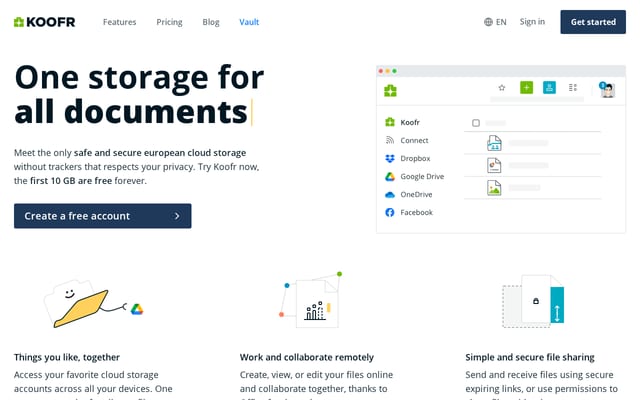Click the OneDrive cloud icon in sidebar
Screen dimensions: 640x400
(390, 195)
